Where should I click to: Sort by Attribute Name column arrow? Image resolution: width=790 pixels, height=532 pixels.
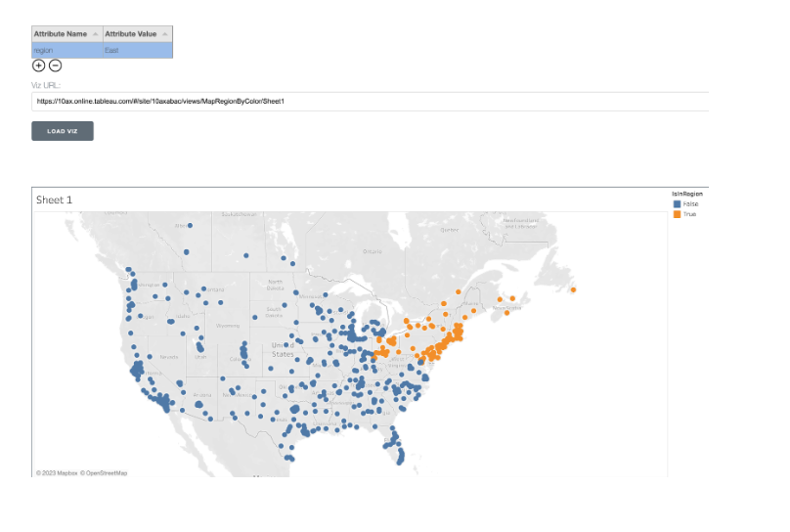coord(95,34)
